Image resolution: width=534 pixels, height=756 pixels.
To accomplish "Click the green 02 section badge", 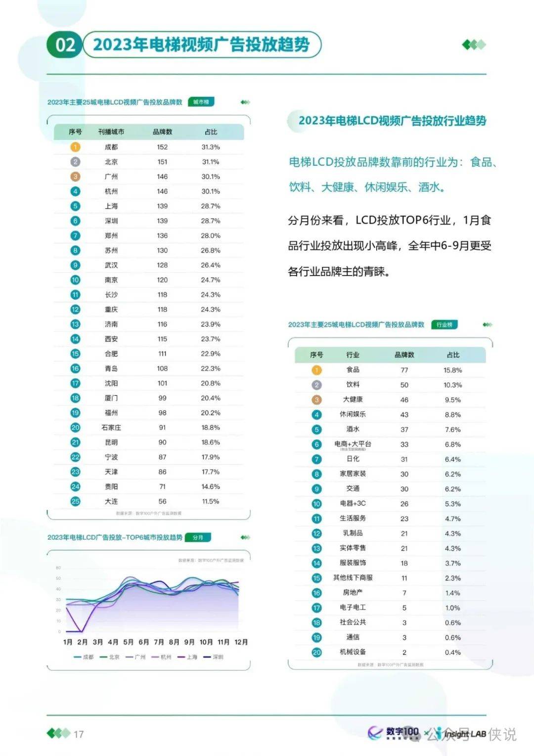I will [65, 45].
